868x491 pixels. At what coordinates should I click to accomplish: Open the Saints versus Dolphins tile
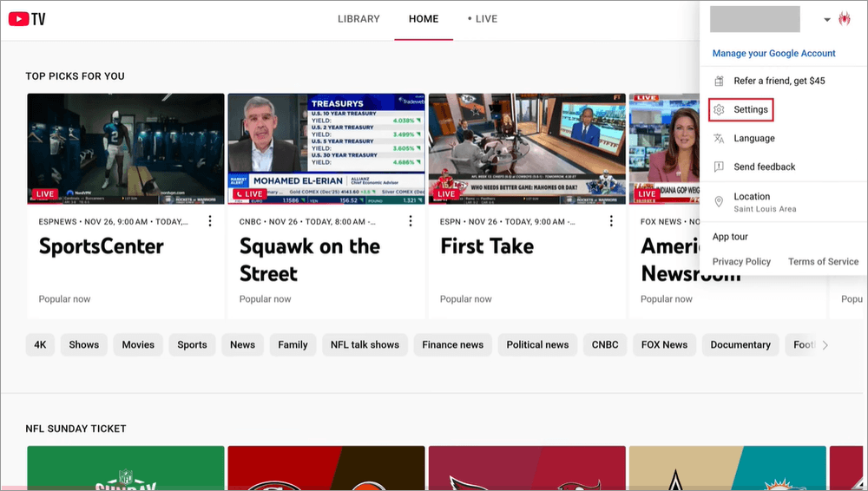[727, 468]
